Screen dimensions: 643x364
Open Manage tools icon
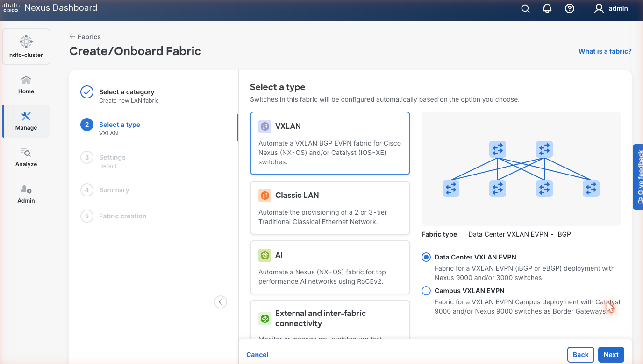[26, 116]
